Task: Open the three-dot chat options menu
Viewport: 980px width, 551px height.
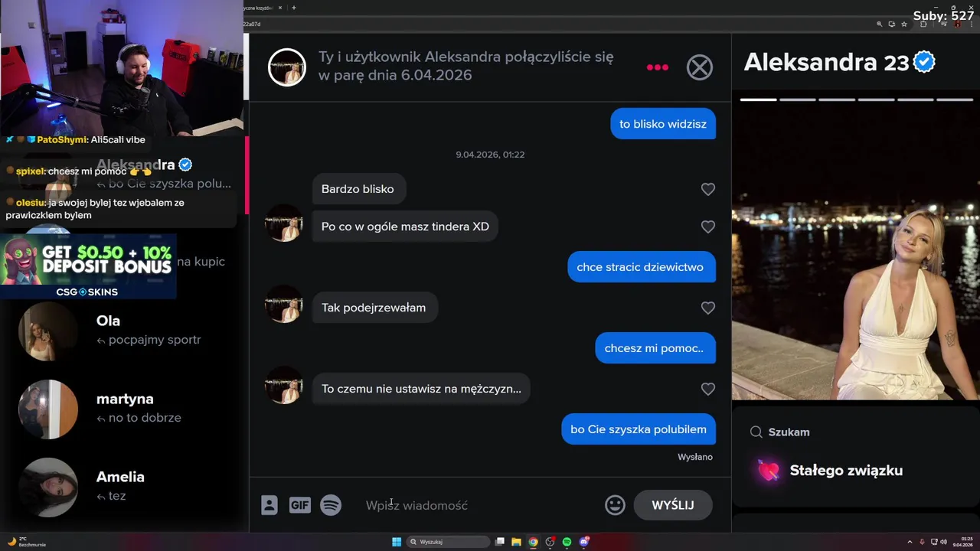Action: pos(657,67)
